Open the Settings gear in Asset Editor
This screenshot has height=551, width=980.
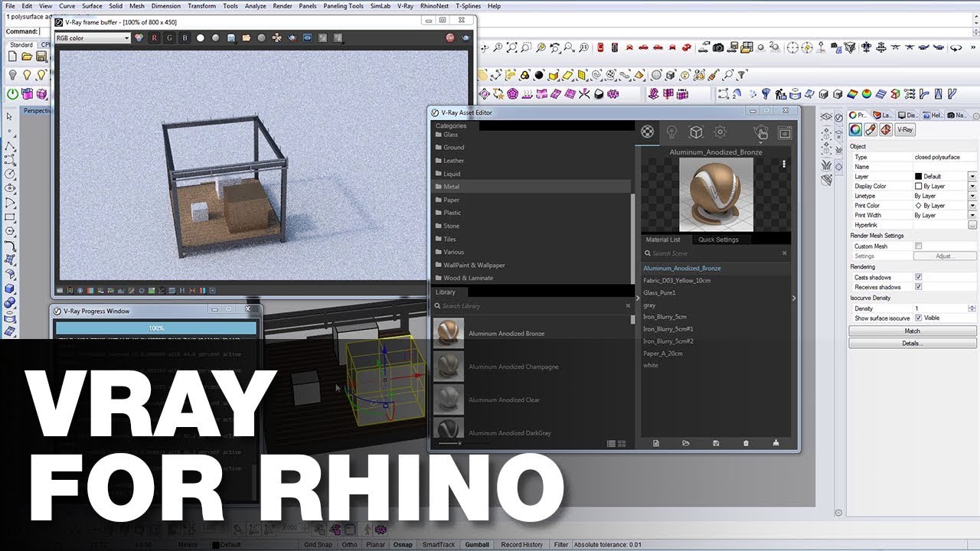click(x=720, y=132)
